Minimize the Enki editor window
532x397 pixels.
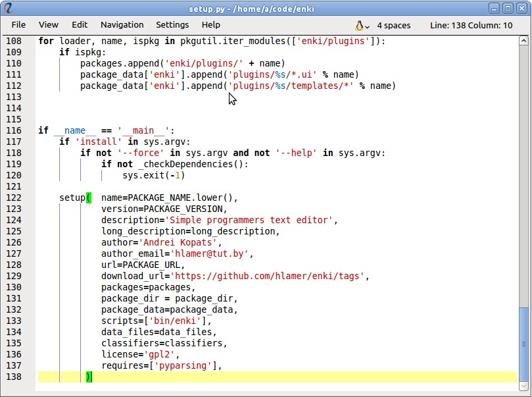pyautogui.click(x=495, y=8)
